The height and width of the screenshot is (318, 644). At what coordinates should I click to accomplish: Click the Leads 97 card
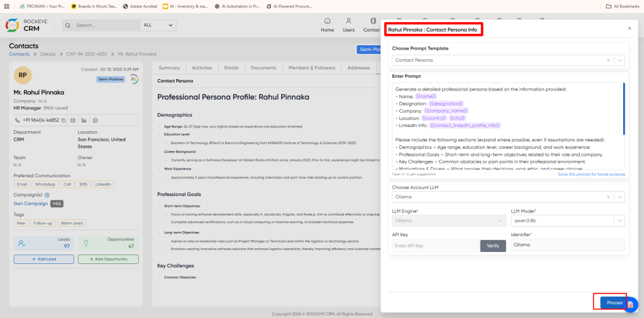tap(44, 243)
